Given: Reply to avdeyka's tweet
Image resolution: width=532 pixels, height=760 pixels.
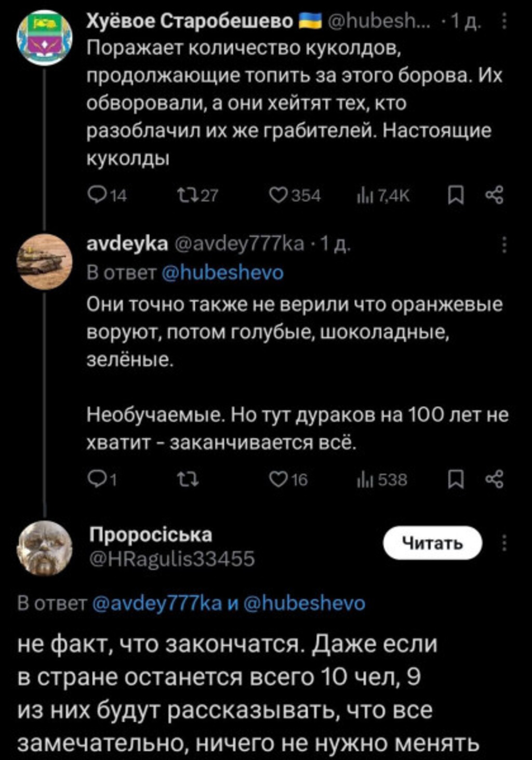Looking at the screenshot, I should tap(97, 479).
